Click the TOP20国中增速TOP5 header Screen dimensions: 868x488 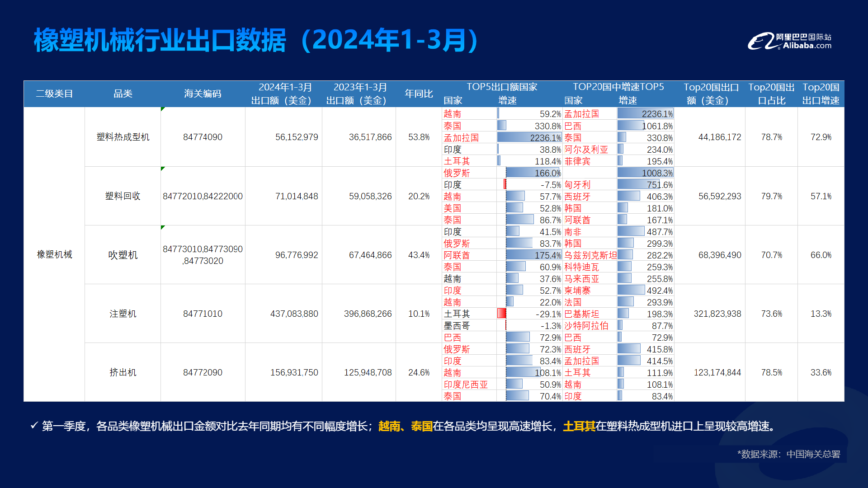click(618, 87)
